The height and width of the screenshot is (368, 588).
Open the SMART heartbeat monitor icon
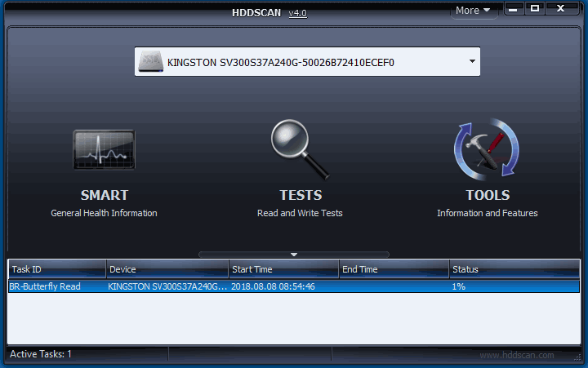tap(104, 150)
